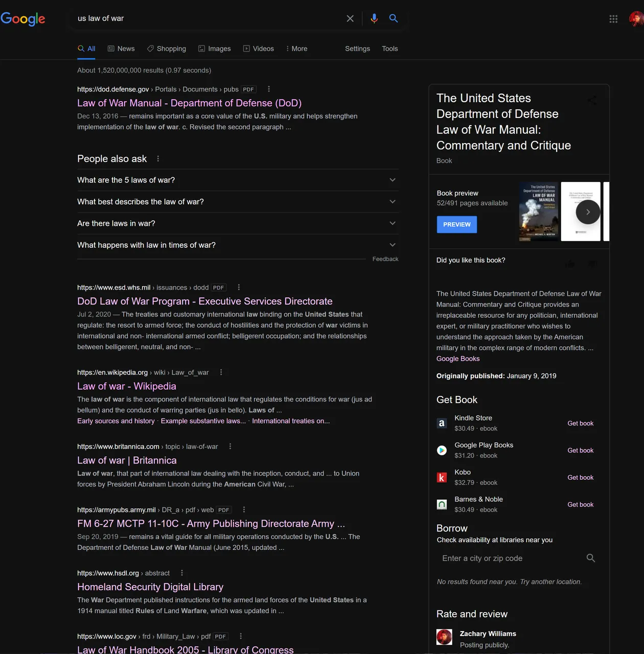The height and width of the screenshot is (654, 644).
Task: Open options menu for loc.gov result
Action: 241,636
